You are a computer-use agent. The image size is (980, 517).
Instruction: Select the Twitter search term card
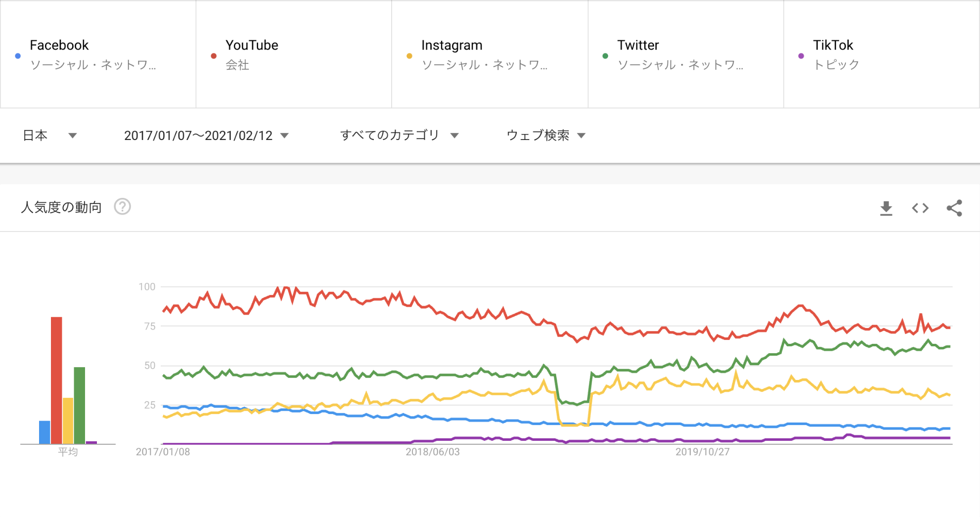point(685,54)
